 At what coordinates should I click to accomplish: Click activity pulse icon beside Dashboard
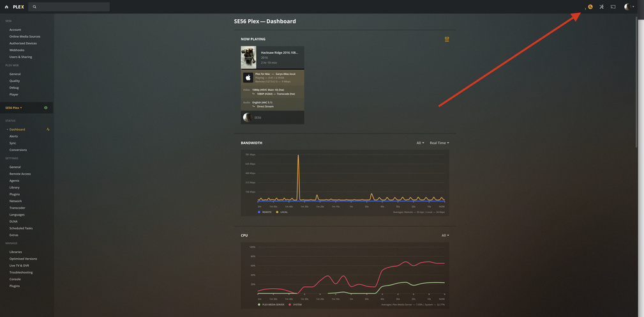[48, 129]
